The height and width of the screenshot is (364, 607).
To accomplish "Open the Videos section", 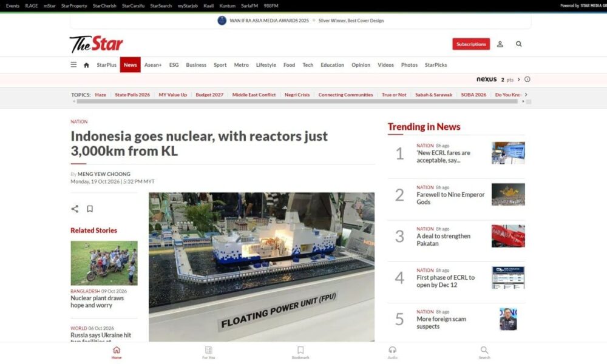I will [x=385, y=65].
